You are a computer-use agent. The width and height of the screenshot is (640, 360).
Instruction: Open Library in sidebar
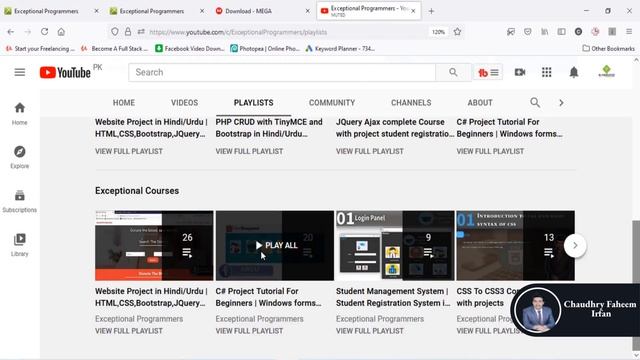(20, 245)
